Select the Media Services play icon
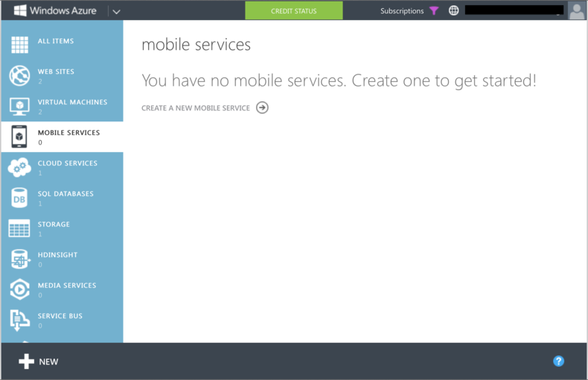This screenshot has width=588, height=380. coord(19,290)
